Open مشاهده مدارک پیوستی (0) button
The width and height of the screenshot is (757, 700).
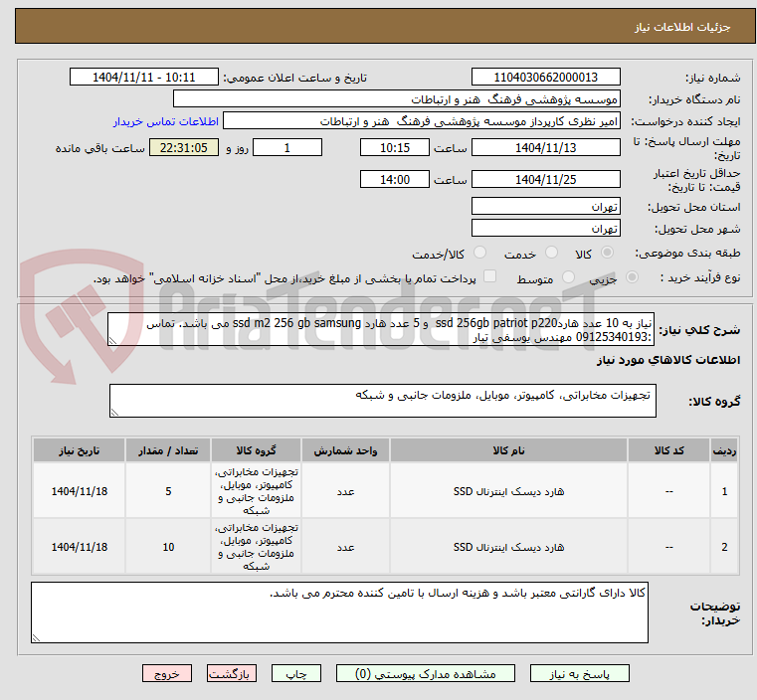(x=426, y=673)
